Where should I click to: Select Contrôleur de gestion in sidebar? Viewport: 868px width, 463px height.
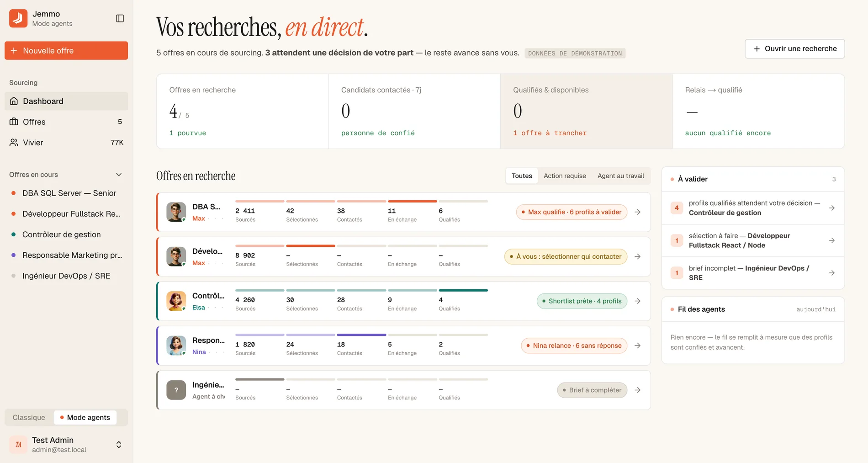[x=66, y=234]
